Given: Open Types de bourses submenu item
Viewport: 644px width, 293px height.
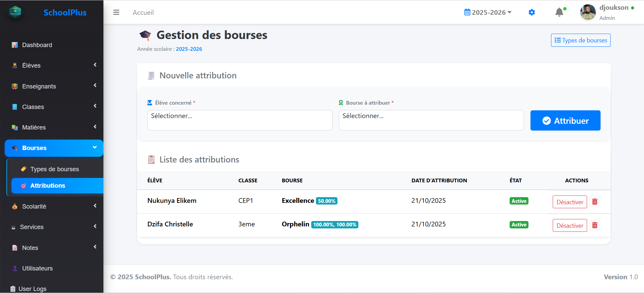Looking at the screenshot, I should pyautogui.click(x=55, y=169).
